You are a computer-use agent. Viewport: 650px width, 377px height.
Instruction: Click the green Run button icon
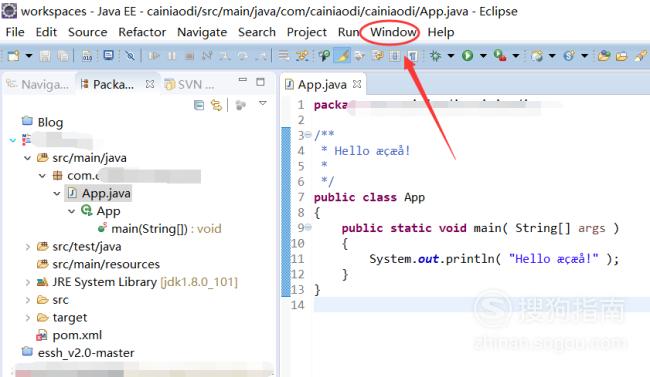point(468,56)
